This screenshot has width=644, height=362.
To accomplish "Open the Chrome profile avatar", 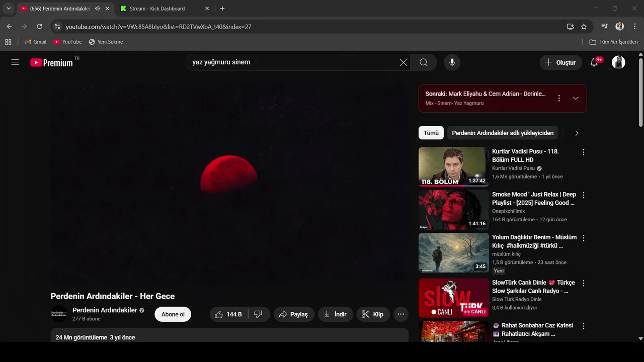I will pos(619,26).
